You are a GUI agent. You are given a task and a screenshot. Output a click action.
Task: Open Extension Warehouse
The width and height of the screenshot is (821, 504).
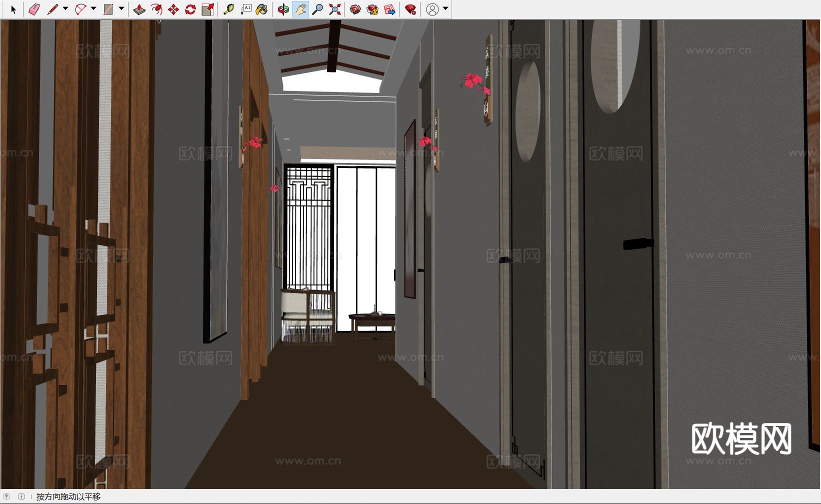(x=372, y=9)
